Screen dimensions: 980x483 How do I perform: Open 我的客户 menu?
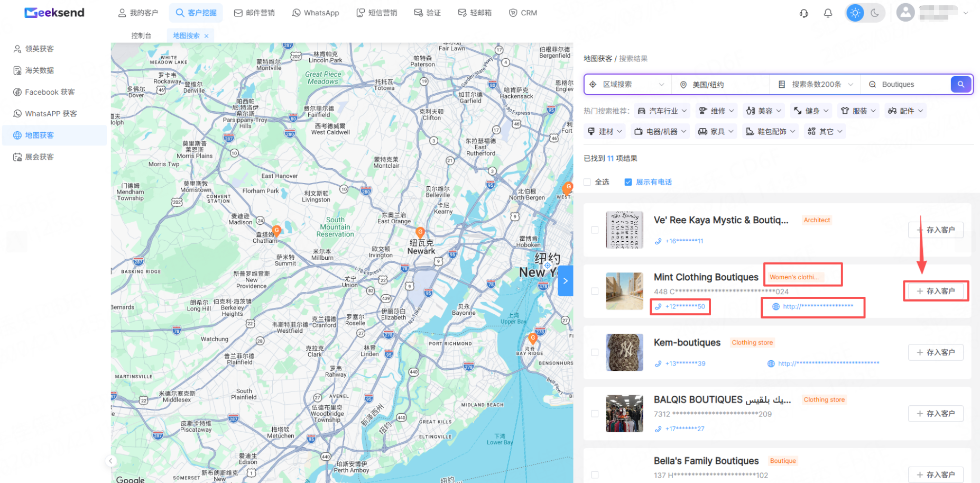[138, 13]
